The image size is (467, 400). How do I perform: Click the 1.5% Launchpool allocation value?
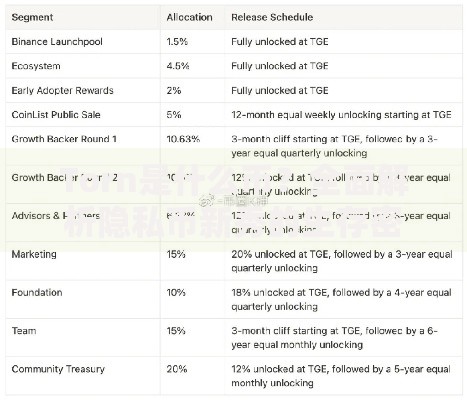click(x=177, y=42)
